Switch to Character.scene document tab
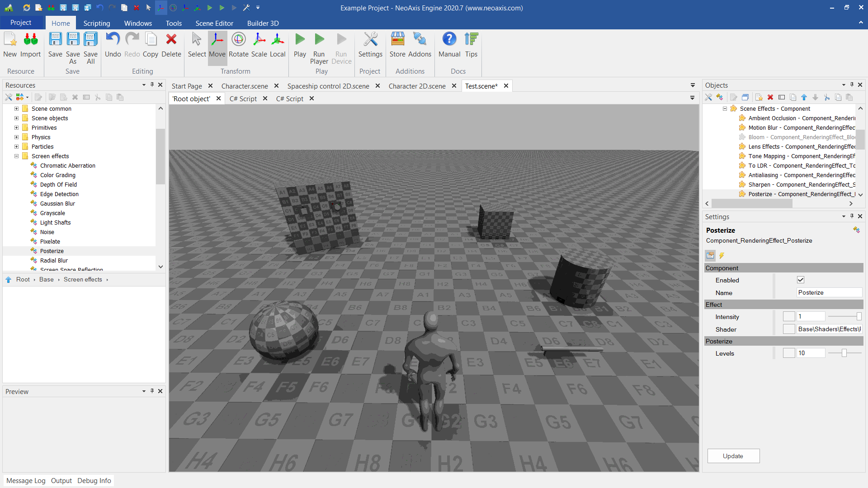 click(245, 86)
